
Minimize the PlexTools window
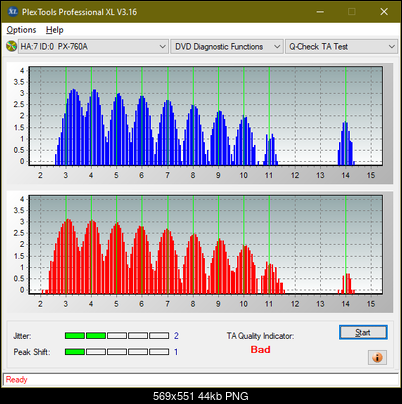coord(320,12)
